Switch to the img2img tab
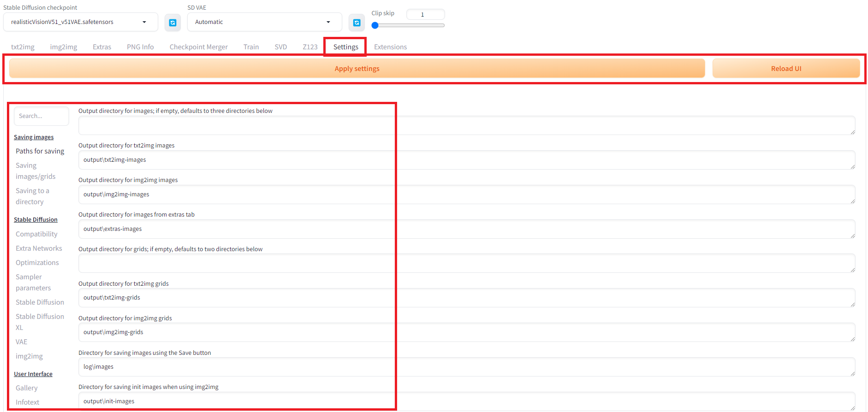Image resolution: width=868 pixels, height=412 pixels. pos(64,47)
